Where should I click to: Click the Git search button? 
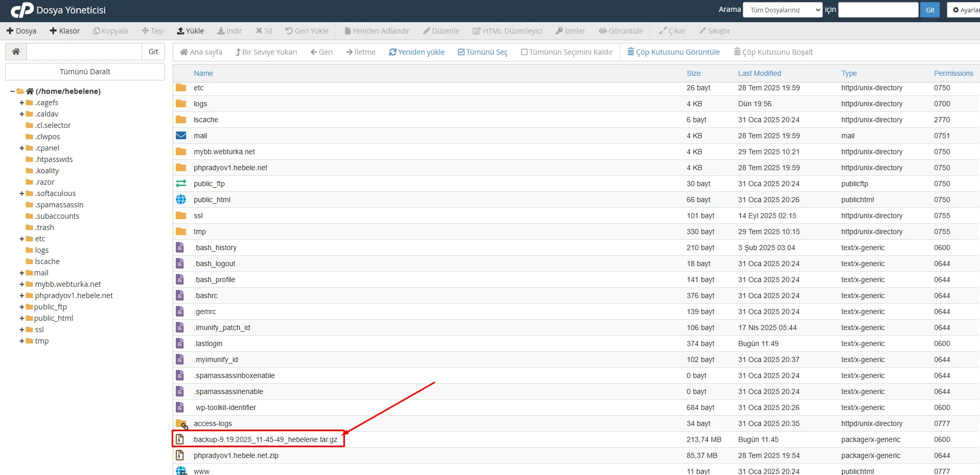(929, 10)
